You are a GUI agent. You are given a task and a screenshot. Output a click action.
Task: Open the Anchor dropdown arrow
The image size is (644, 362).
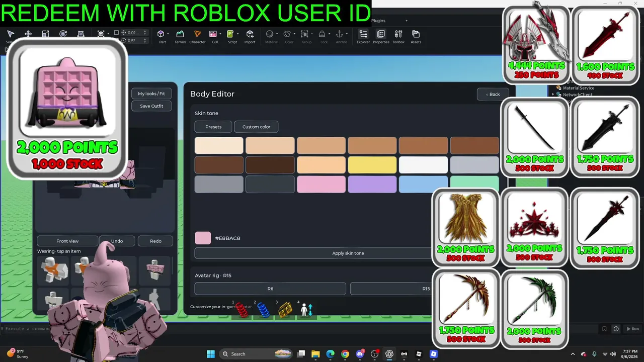point(348,34)
